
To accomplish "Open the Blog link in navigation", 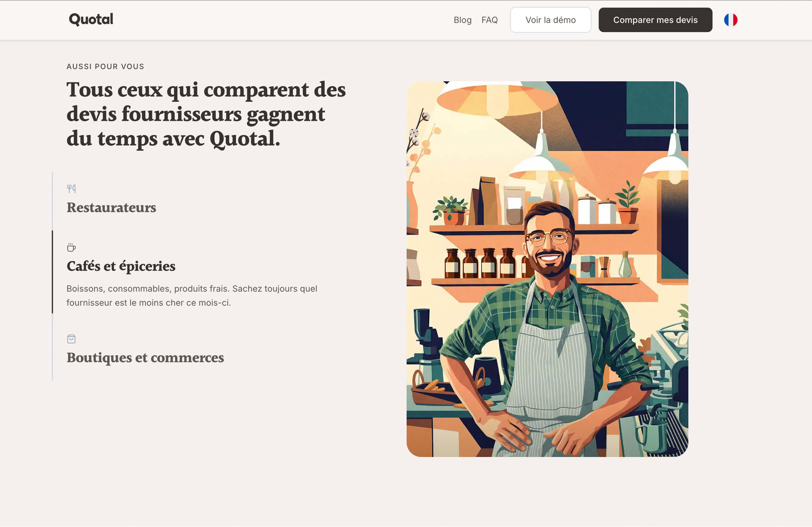I will coord(462,20).
